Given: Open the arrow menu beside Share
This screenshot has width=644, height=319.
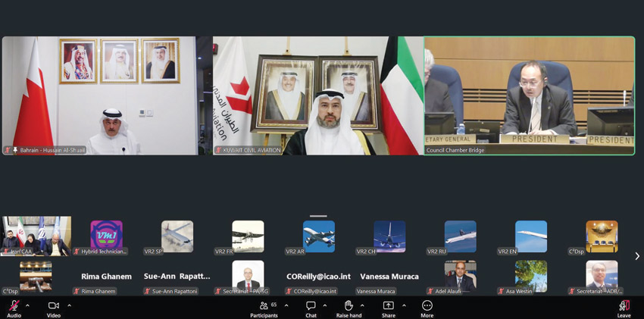Looking at the screenshot, I should [404, 305].
